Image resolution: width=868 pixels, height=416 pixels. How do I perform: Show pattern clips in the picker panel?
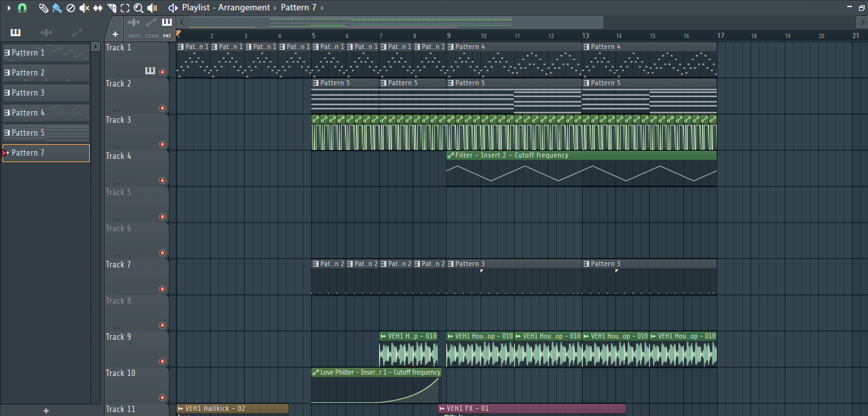pyautogui.click(x=15, y=32)
